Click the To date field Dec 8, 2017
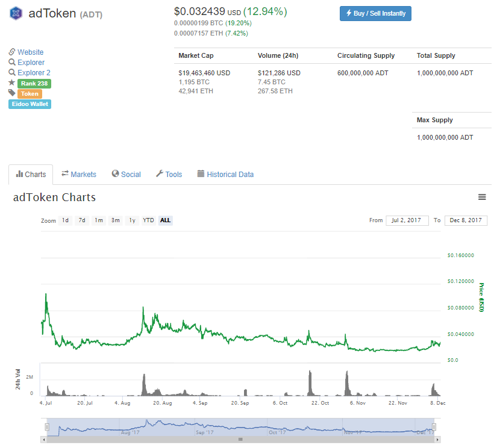494x448 pixels. point(466,220)
